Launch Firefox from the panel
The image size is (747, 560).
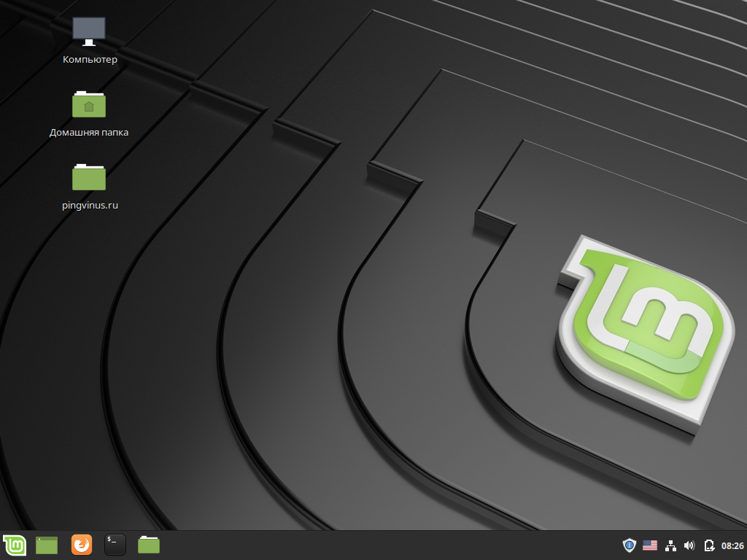click(x=81, y=545)
